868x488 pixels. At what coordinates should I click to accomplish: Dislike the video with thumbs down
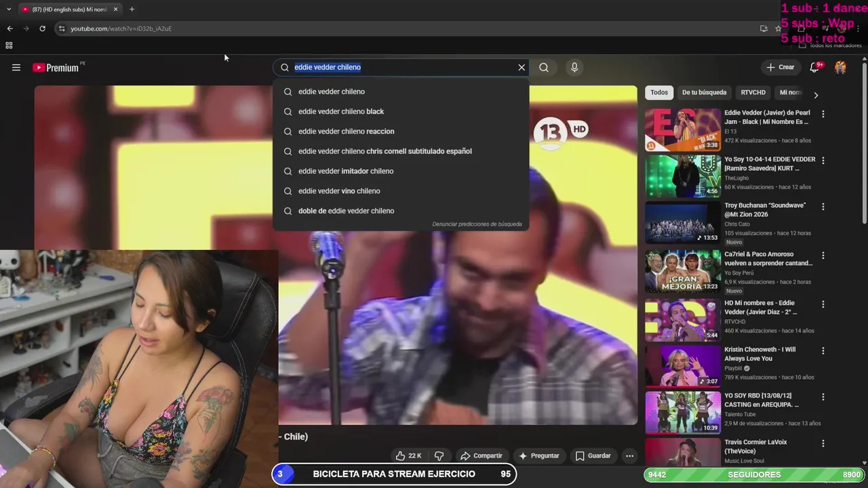[x=439, y=455]
